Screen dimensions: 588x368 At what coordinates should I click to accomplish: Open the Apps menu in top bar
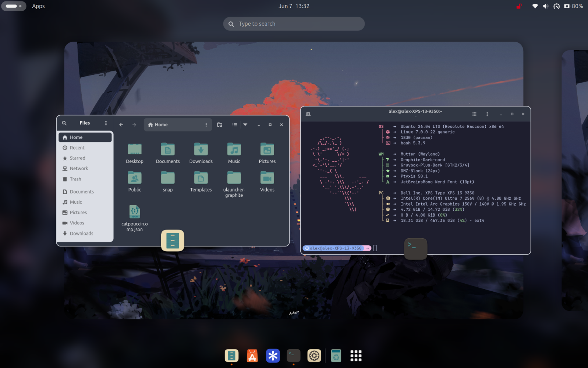click(x=38, y=6)
